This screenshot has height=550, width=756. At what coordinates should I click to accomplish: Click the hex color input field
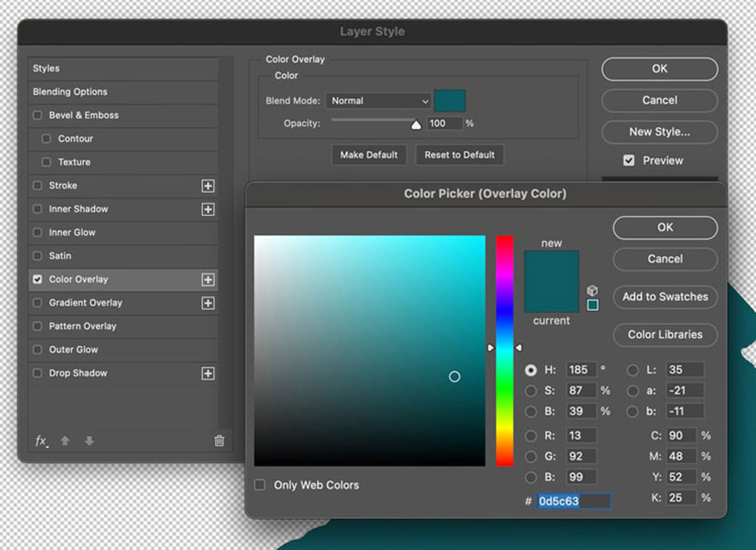(x=574, y=502)
